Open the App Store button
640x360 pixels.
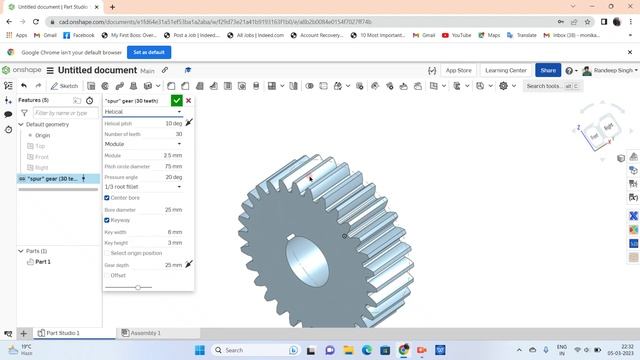pos(458,71)
